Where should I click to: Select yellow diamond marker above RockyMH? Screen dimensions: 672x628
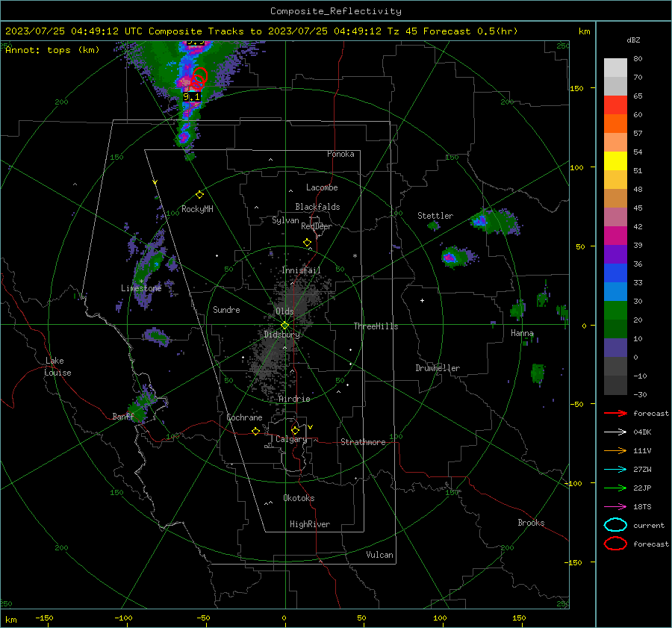199,195
